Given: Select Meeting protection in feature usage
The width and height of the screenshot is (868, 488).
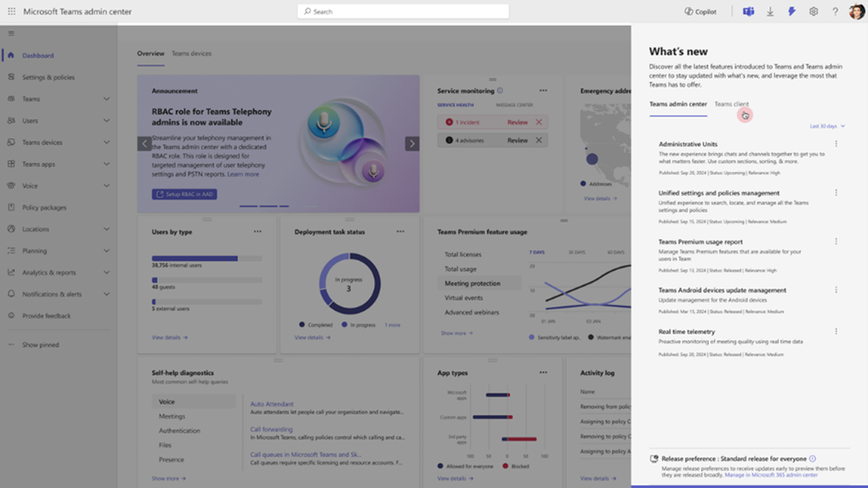Looking at the screenshot, I should click(480, 283).
